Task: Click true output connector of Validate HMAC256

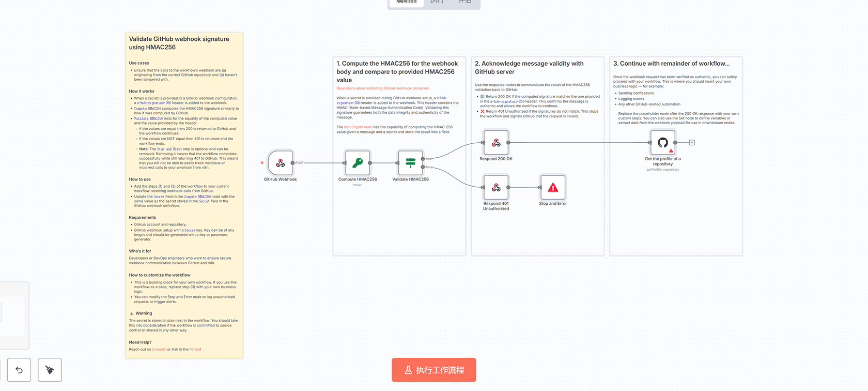Action: [x=423, y=159]
